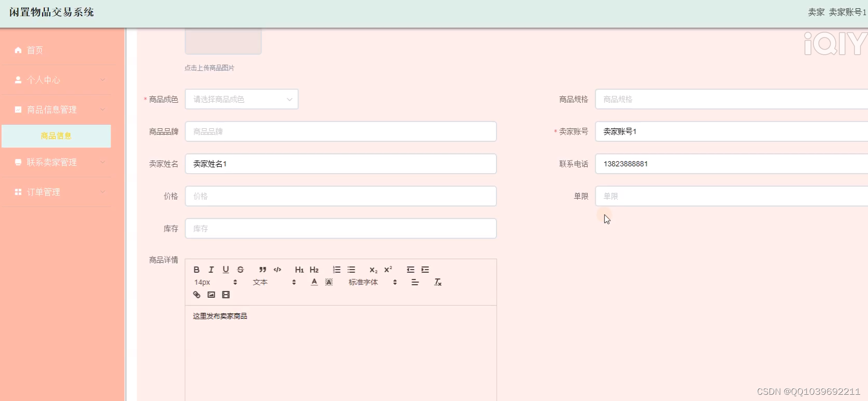Open the text alignment options
The image size is (868, 401).
(415, 282)
